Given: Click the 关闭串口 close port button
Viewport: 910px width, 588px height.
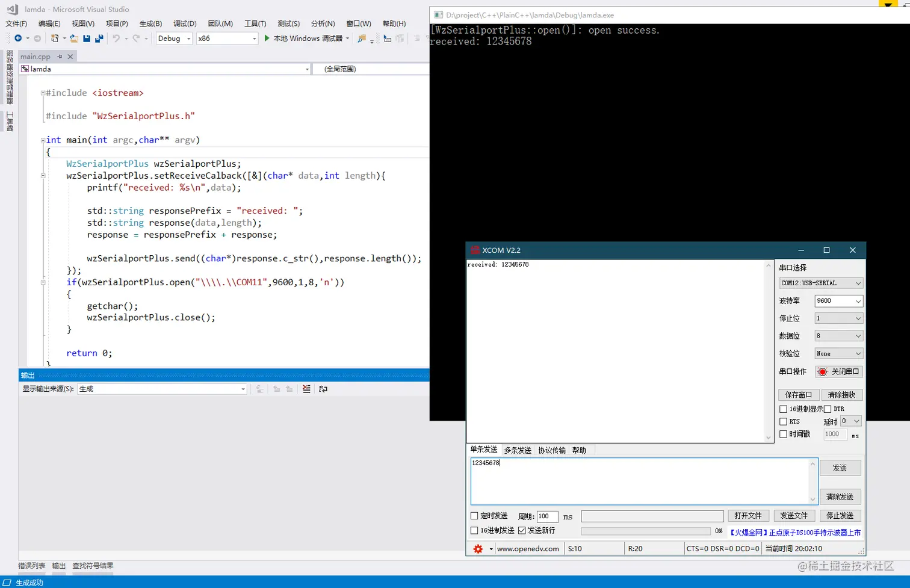Looking at the screenshot, I should pos(839,372).
